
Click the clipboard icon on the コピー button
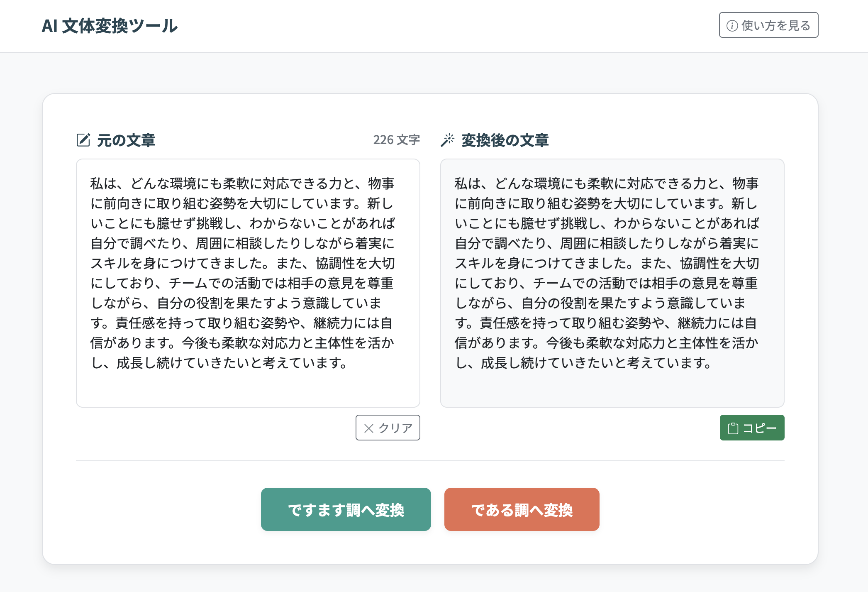734,427
